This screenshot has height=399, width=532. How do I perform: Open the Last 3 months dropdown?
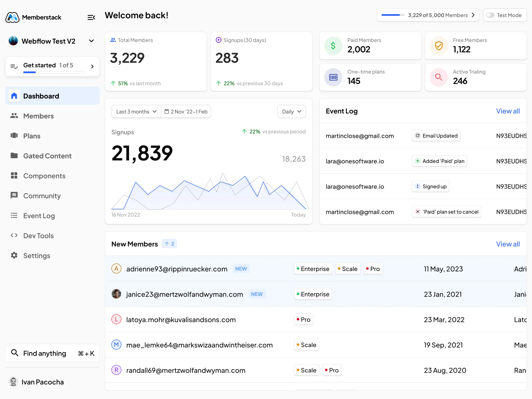[x=136, y=111]
